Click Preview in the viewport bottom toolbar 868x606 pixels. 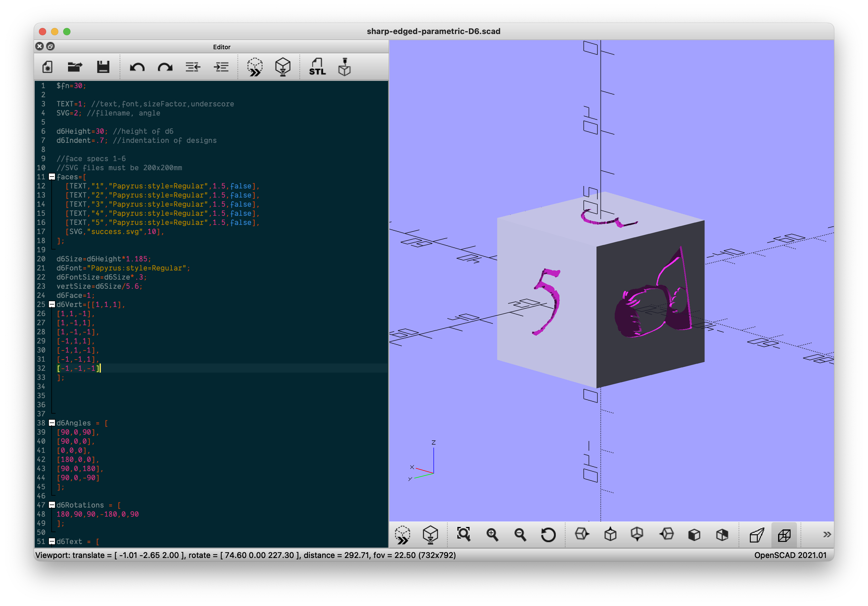pyautogui.click(x=403, y=535)
